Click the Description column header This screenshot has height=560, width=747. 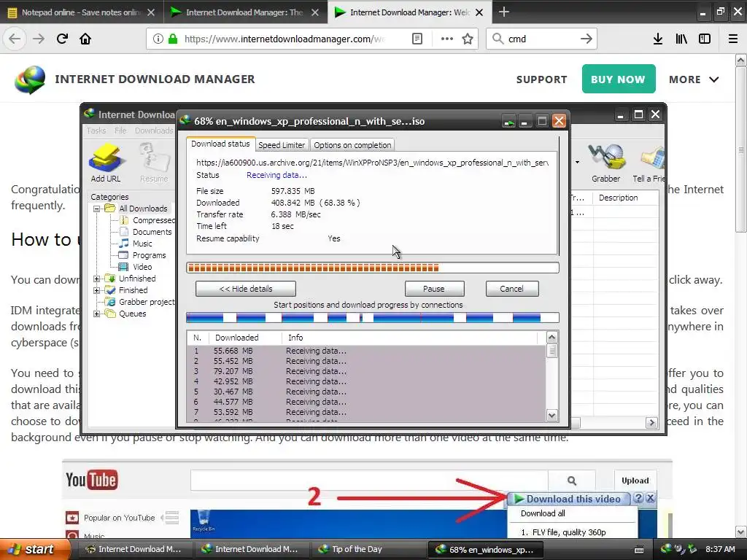[x=618, y=198]
